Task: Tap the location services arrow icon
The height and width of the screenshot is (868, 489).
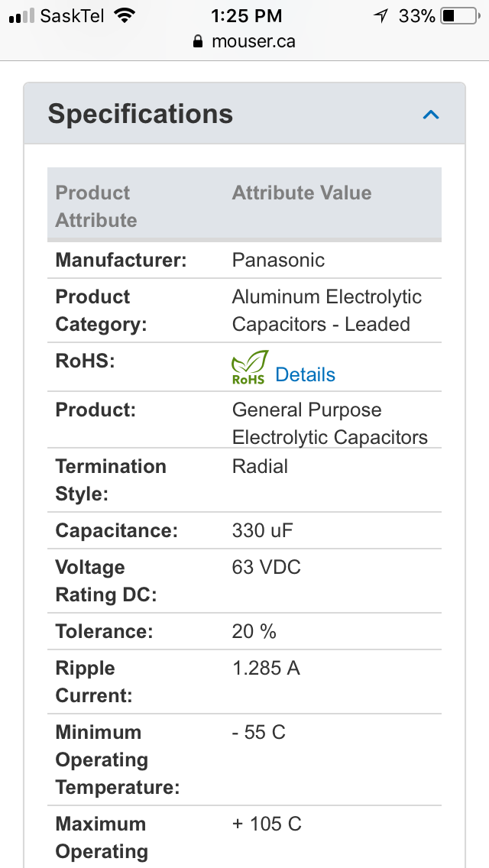Action: coord(381,16)
